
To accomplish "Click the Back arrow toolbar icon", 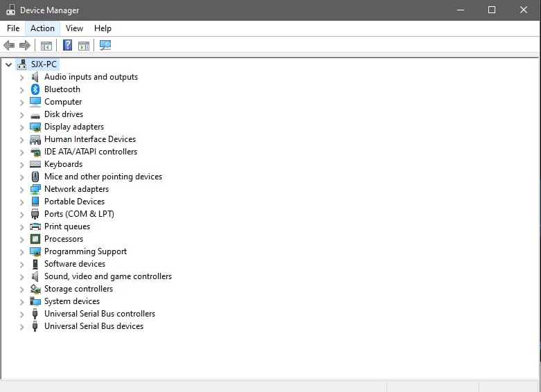I will point(9,45).
